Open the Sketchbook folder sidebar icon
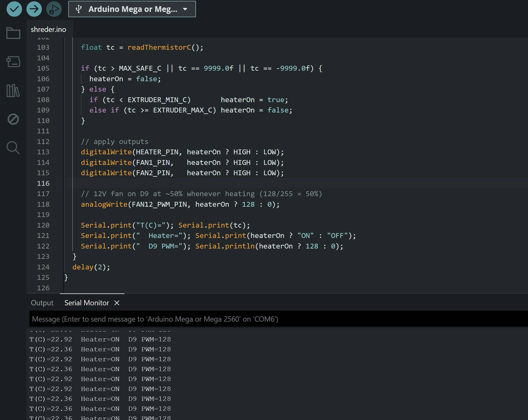 click(x=13, y=33)
